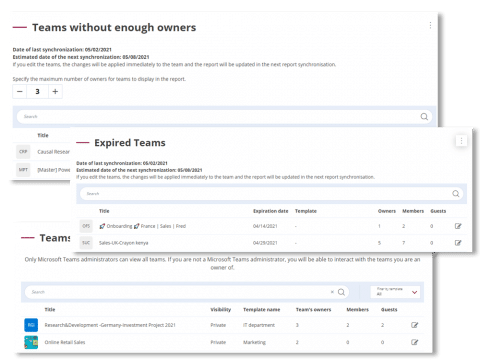Click the 04/29/2021 expiration date cell
Viewport: 480px width, 360px height.
tap(265, 243)
